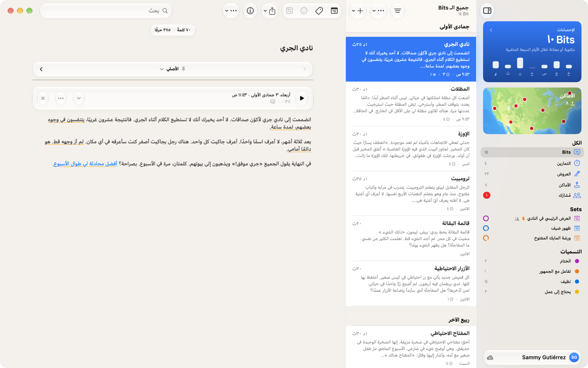Select يحتاج إلى عمل yellow label
This screenshot has width=588, height=368.
click(x=532, y=292)
